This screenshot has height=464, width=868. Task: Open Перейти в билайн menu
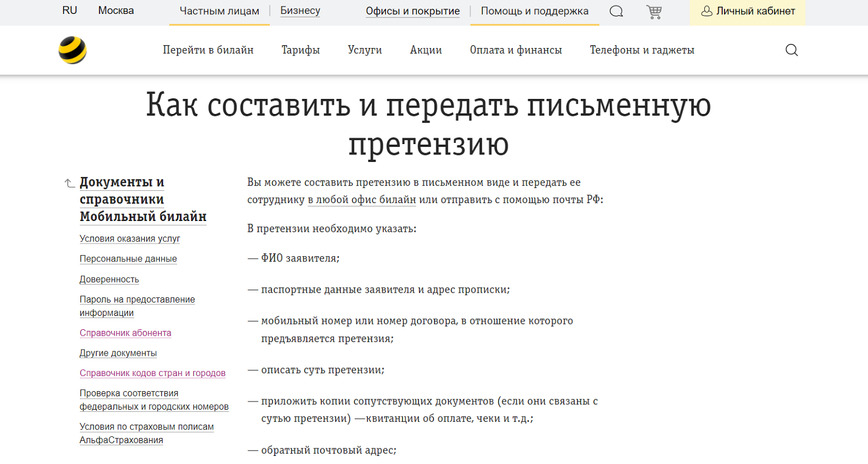pos(208,50)
